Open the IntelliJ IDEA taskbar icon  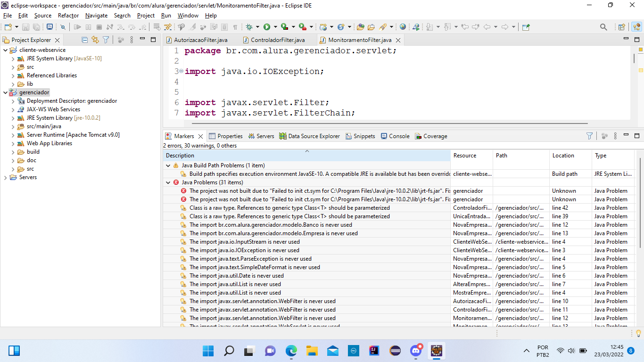pos(374,351)
